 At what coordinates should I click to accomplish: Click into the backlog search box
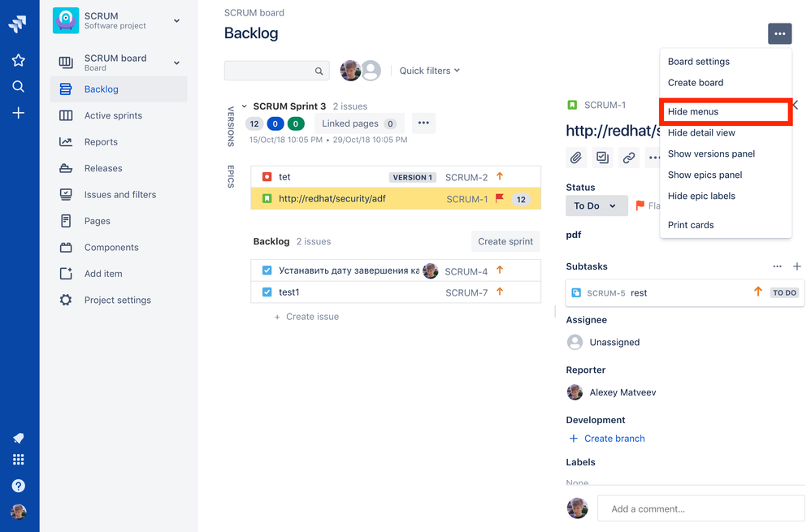pyautogui.click(x=277, y=71)
